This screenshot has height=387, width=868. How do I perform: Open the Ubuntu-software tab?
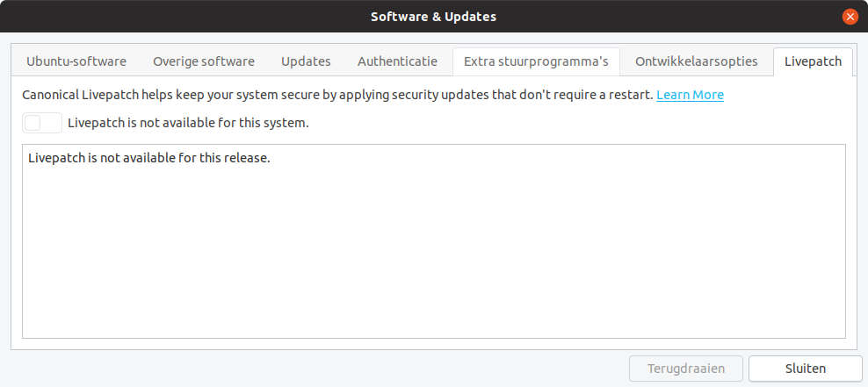(76, 61)
